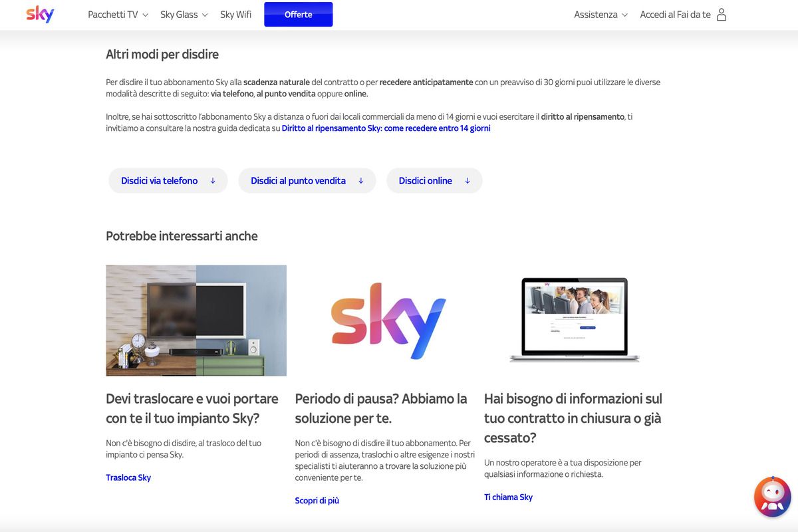Click the large Sky logo image
Screen dimensions: 798x532
tap(388, 321)
